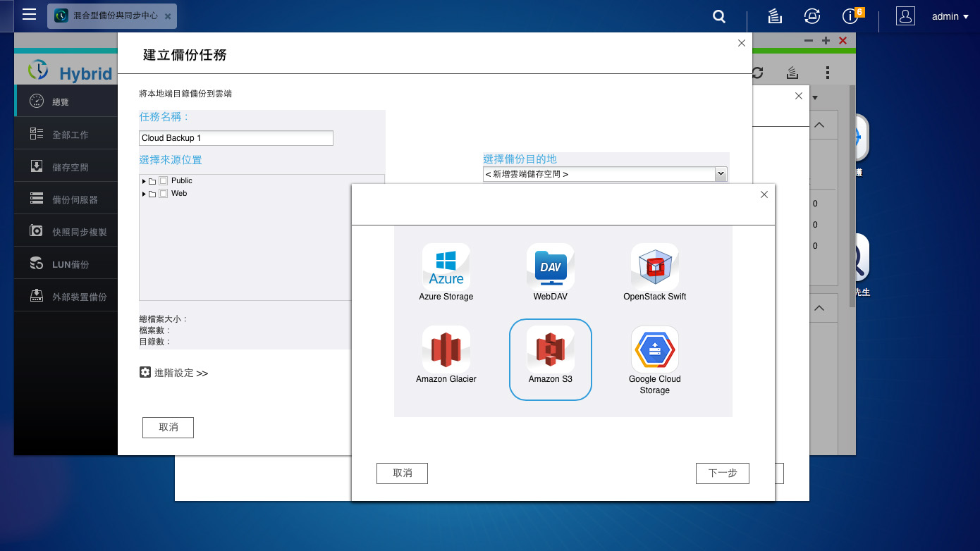Screen dimensions: 980x551
Task: Select the Amazon Glacier icon
Action: [446, 349]
